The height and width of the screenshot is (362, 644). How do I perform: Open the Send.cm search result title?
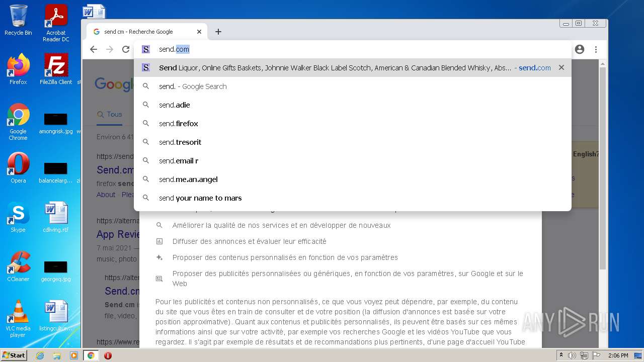click(x=115, y=170)
